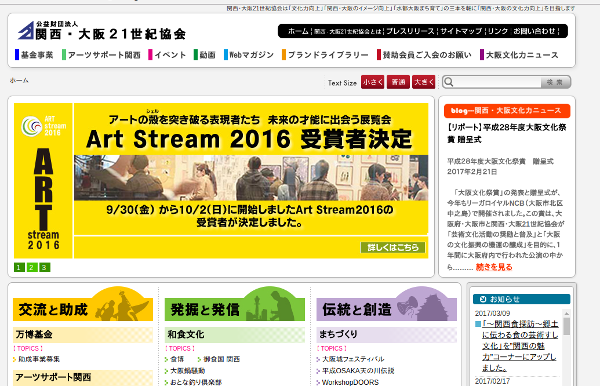Open the 続きを見る read-more link
The height and width of the screenshot is (386, 600).
click(x=494, y=267)
